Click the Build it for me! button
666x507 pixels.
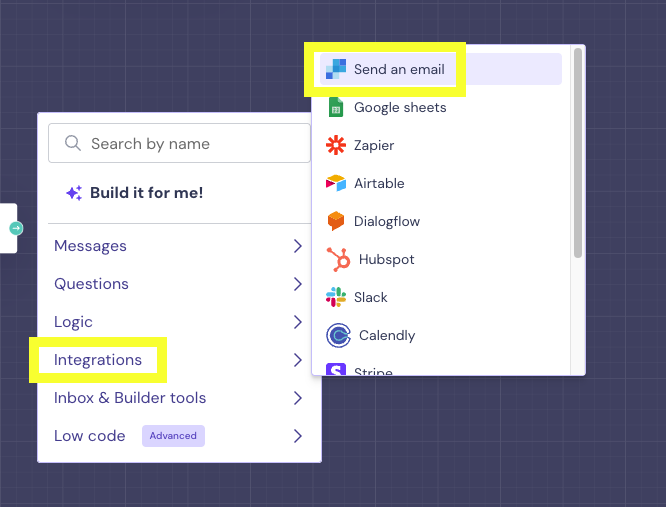(134, 193)
